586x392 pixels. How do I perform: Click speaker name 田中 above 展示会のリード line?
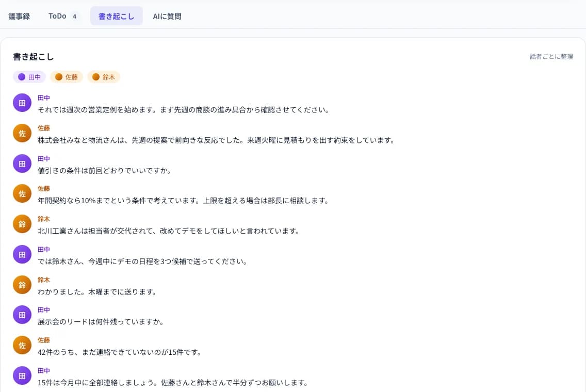pyautogui.click(x=44, y=310)
